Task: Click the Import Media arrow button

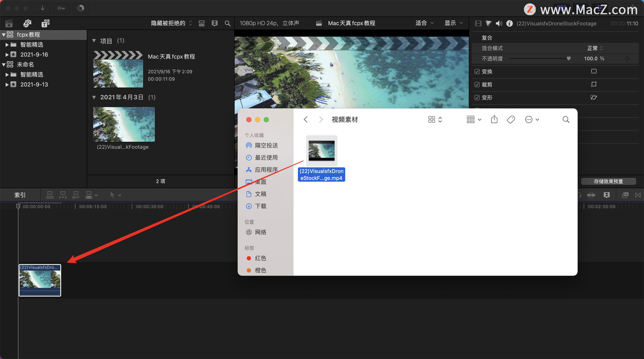Action: point(43,8)
